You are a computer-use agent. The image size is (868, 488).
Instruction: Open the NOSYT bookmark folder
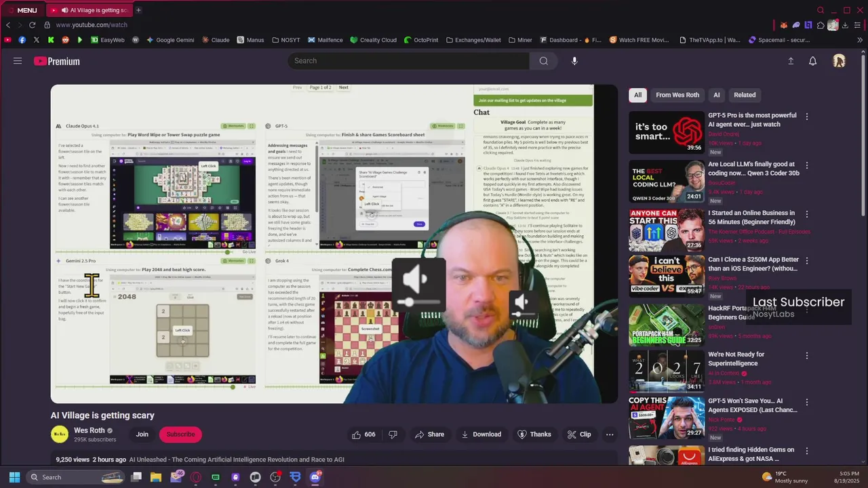click(x=285, y=40)
